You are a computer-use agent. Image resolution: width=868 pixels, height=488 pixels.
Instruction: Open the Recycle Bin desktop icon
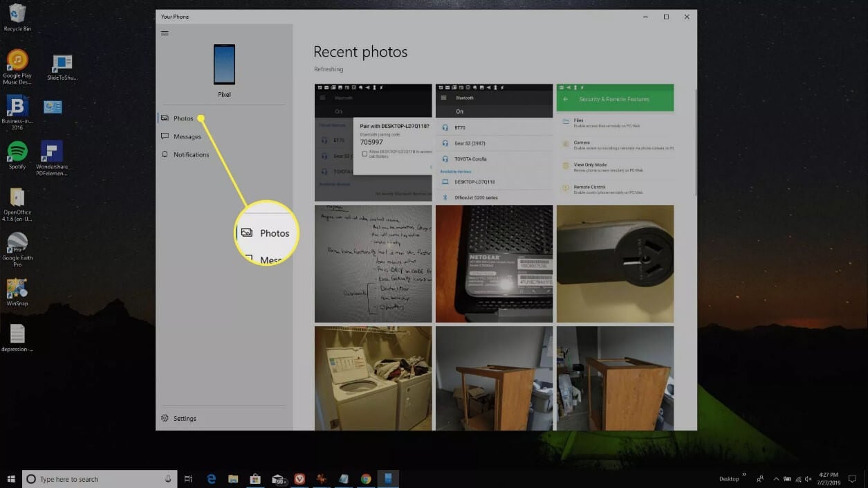17,18
